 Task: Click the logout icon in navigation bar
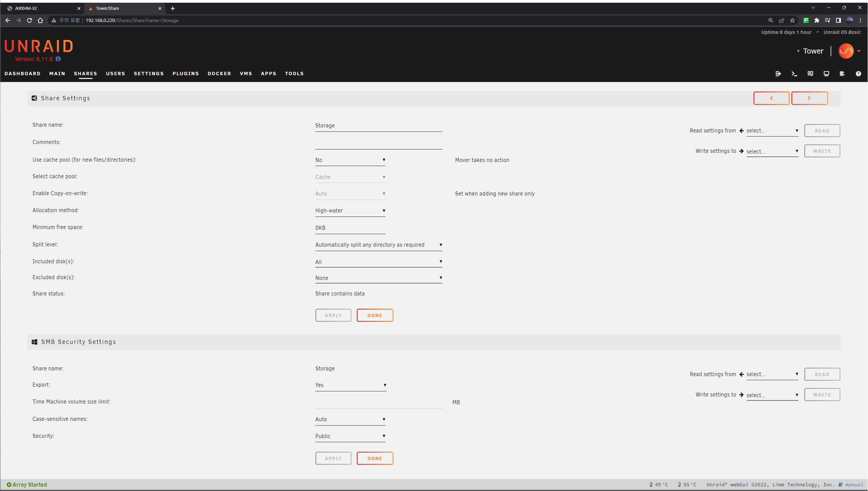[x=778, y=74]
